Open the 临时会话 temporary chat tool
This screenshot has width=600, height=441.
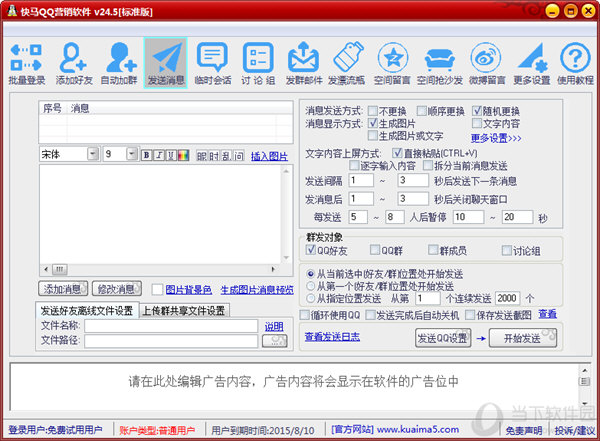click(212, 64)
